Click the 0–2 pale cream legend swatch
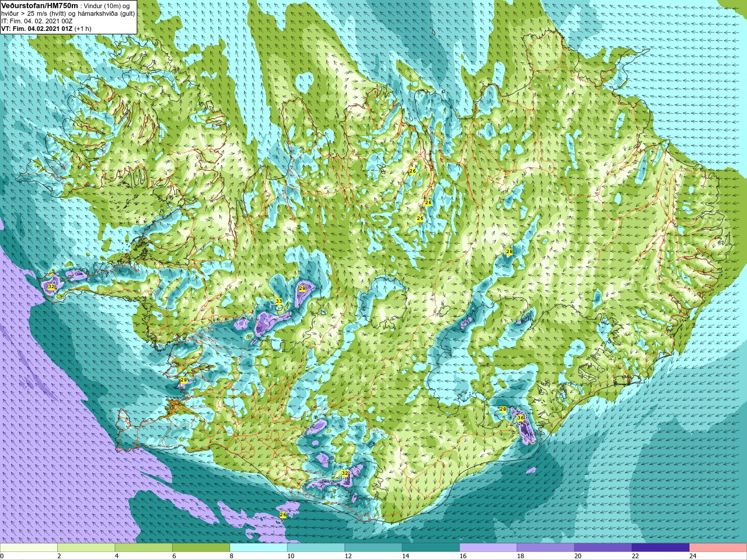The width and height of the screenshot is (747, 560). click(x=29, y=548)
